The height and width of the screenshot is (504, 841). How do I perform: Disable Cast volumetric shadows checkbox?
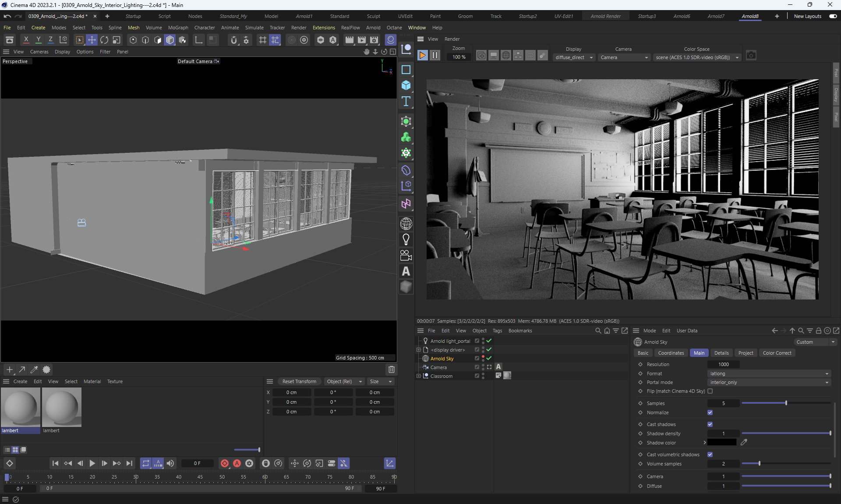click(710, 455)
